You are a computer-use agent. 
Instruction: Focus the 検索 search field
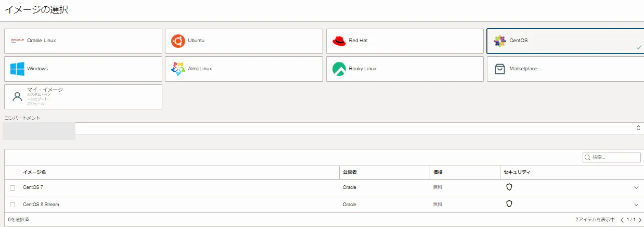(612, 157)
